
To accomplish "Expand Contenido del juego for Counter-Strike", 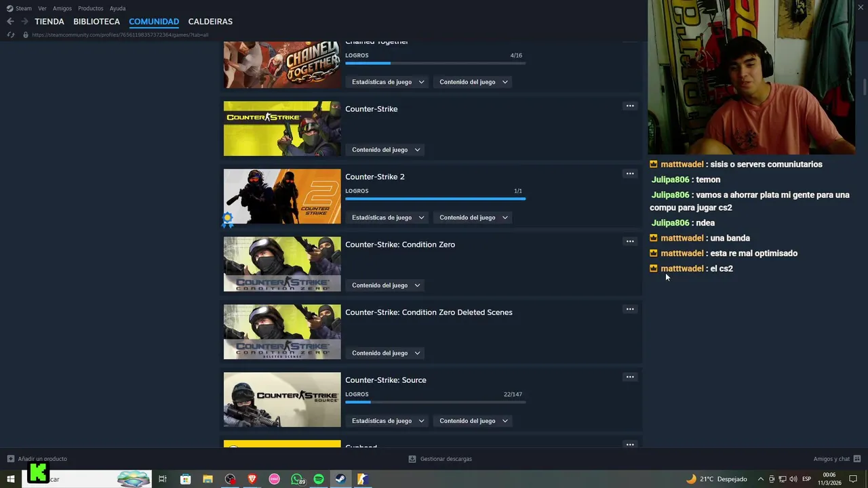I will click(x=386, y=150).
